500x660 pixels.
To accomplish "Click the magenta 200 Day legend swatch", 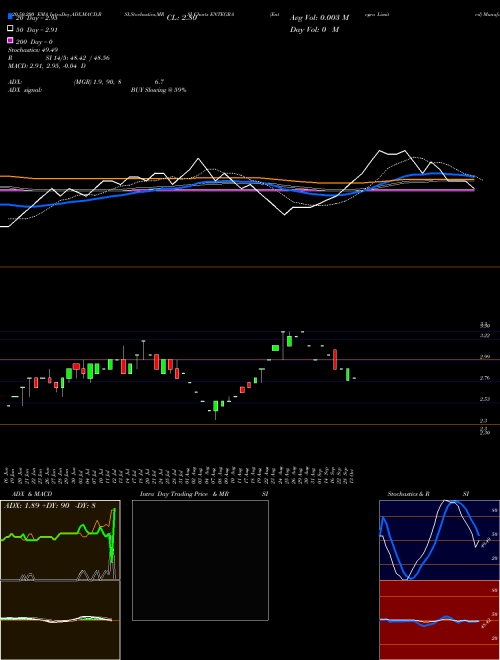I will point(10,40).
